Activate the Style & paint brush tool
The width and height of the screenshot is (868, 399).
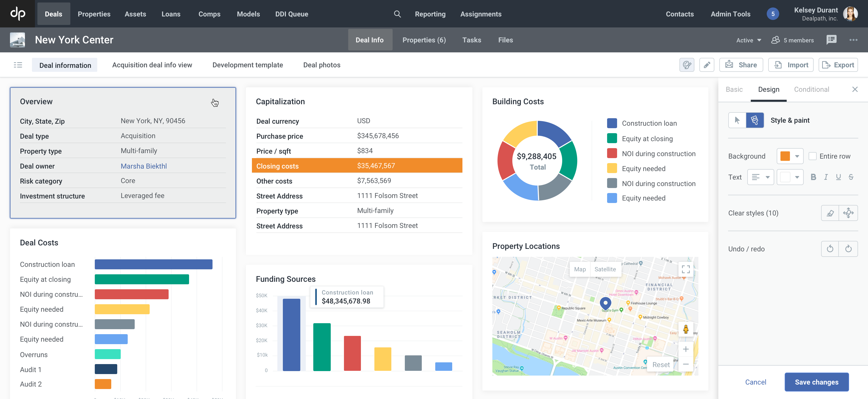pyautogui.click(x=755, y=120)
